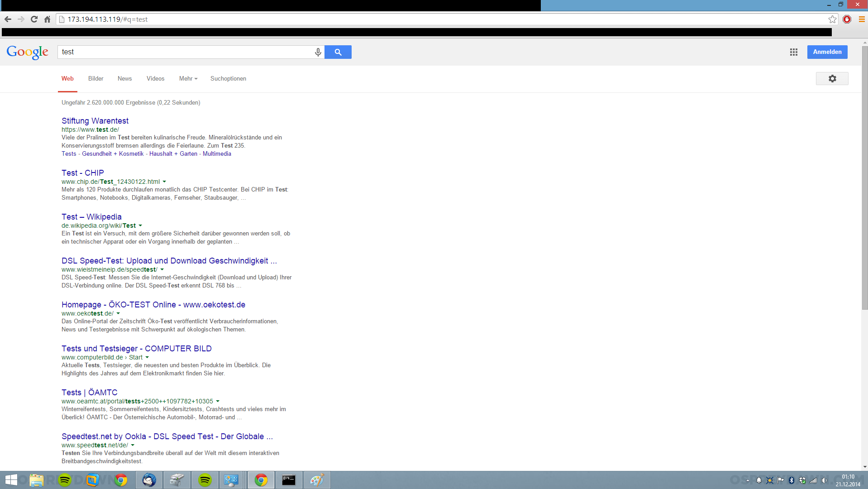This screenshot has width=868, height=489.
Task: Click into the Google search field
Action: (186, 52)
